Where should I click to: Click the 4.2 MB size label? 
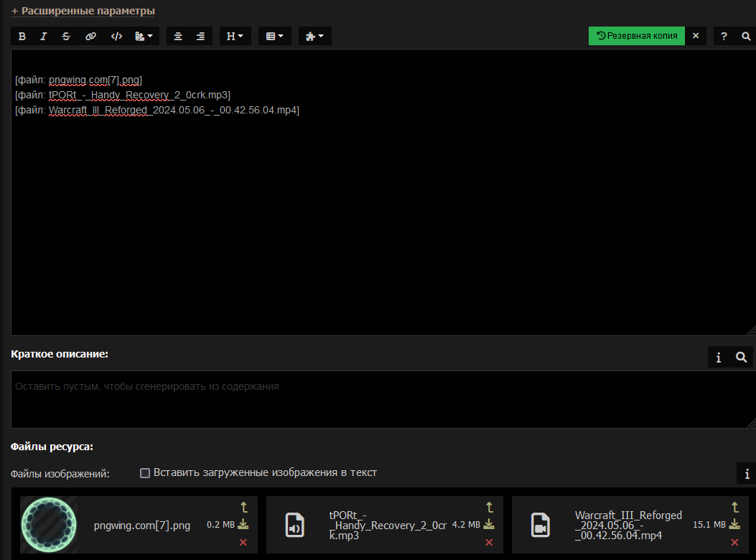[466, 524]
